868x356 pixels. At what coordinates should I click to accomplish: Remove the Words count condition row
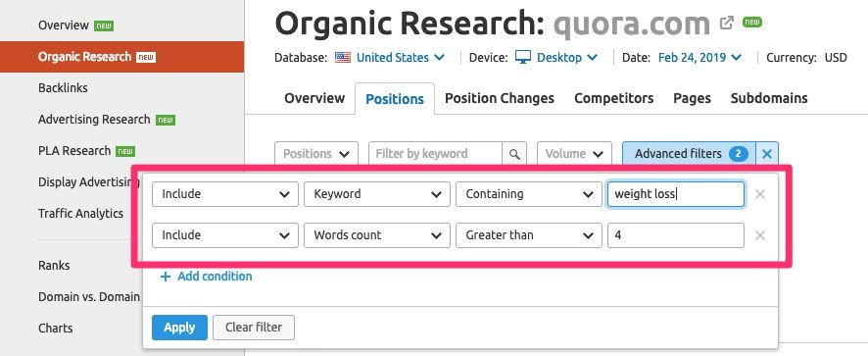coord(760,235)
